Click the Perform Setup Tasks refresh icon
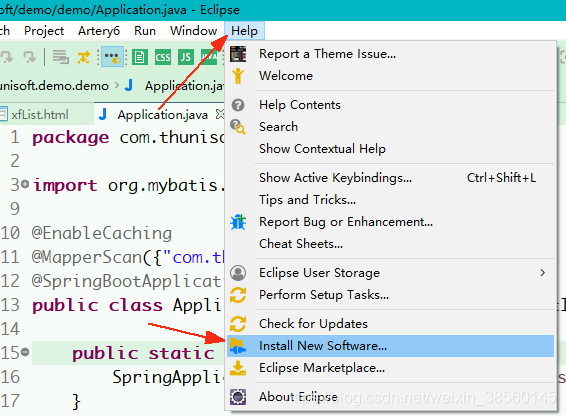The width and height of the screenshot is (566, 416). [x=238, y=295]
